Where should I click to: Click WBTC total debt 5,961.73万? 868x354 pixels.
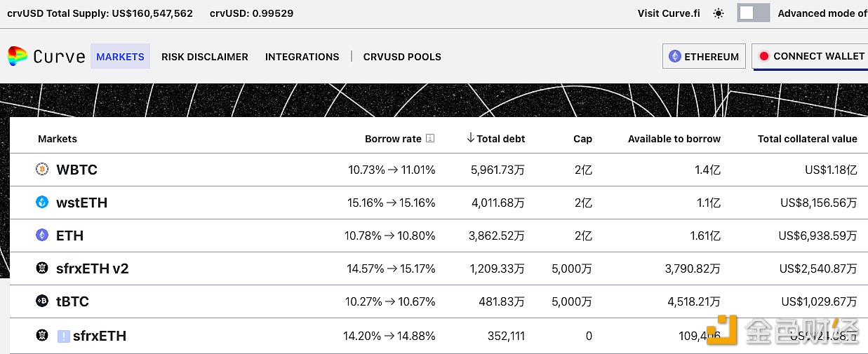click(498, 170)
